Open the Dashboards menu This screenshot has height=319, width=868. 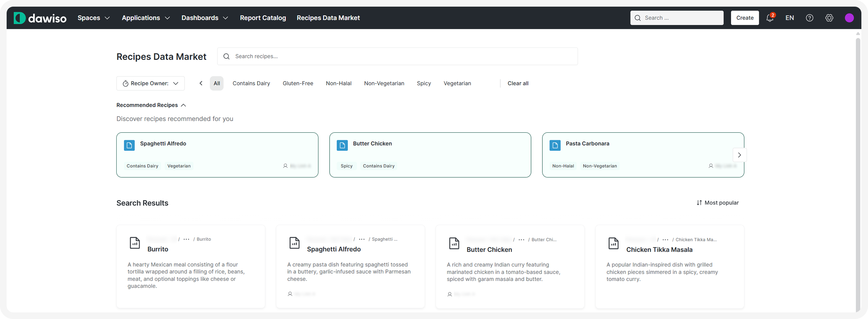[x=204, y=18]
